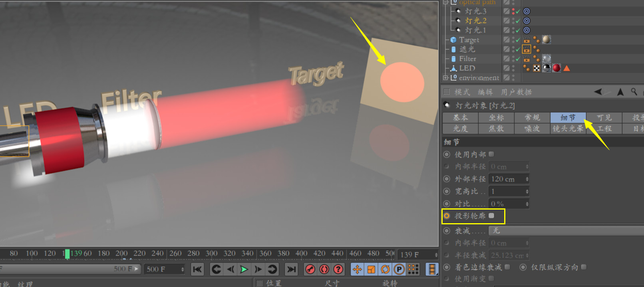The image size is (644, 287).
Task: Open attribute manager search magnifier
Action: click(634, 92)
